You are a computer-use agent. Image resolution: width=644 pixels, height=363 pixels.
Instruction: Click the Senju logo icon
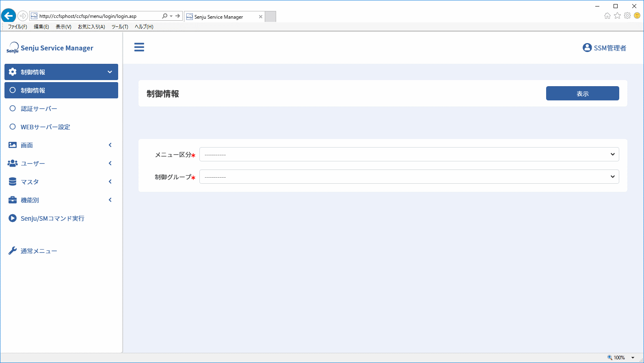pos(13,48)
